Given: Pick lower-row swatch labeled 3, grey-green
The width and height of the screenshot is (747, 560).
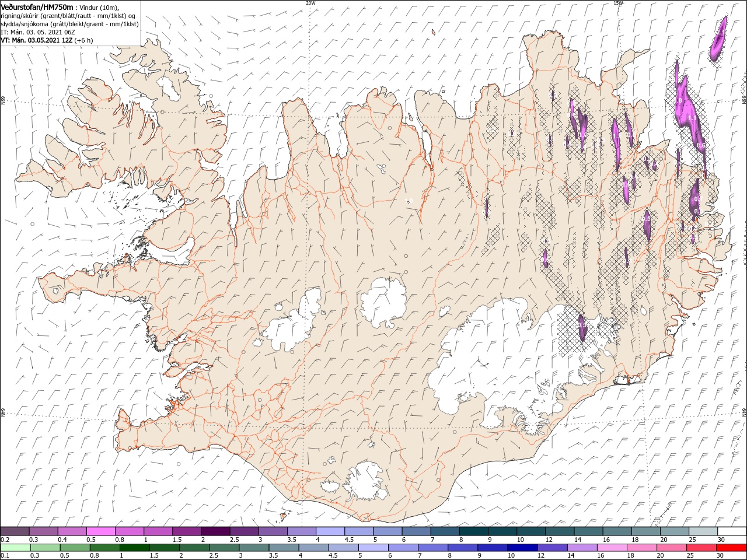Looking at the screenshot, I should (253, 548).
